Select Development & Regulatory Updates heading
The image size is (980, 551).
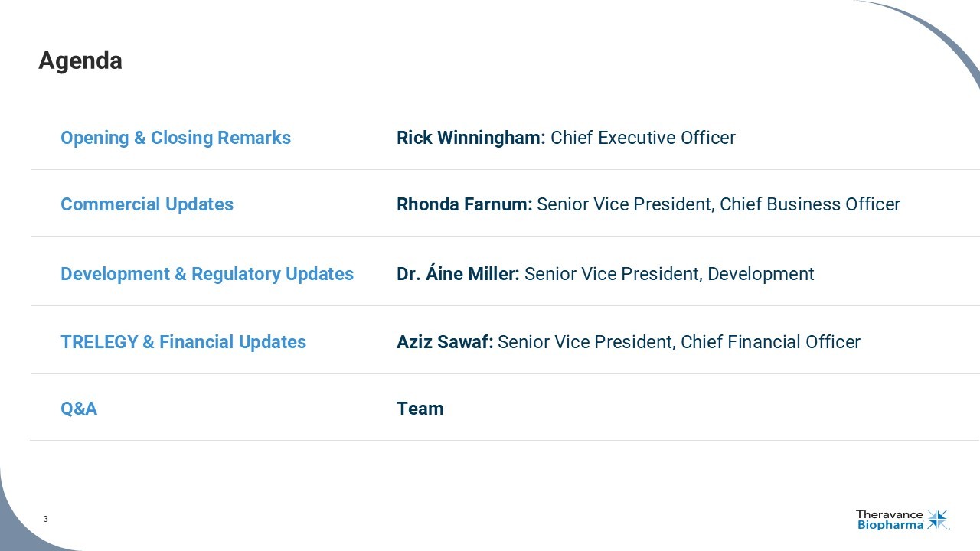pyautogui.click(x=207, y=274)
